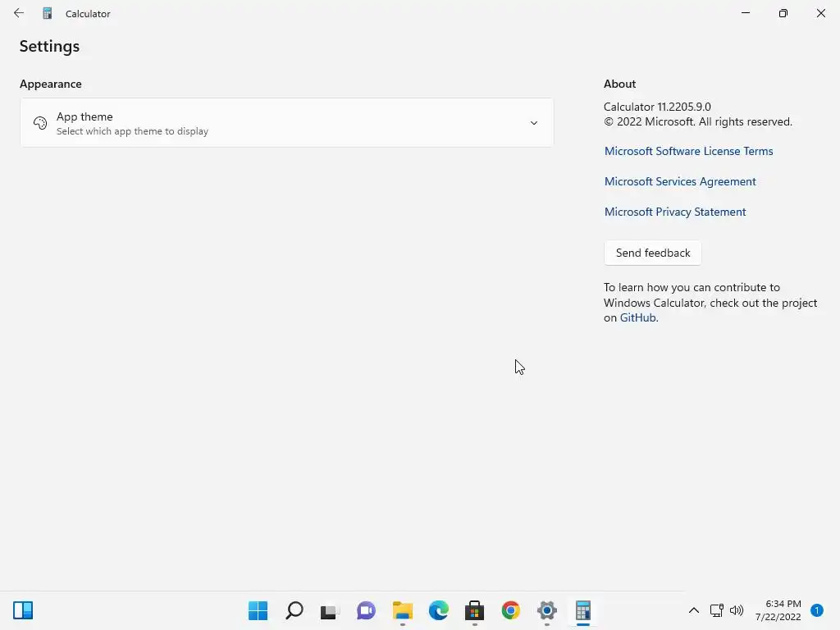Open taskbar Search magnifier icon

[294, 610]
